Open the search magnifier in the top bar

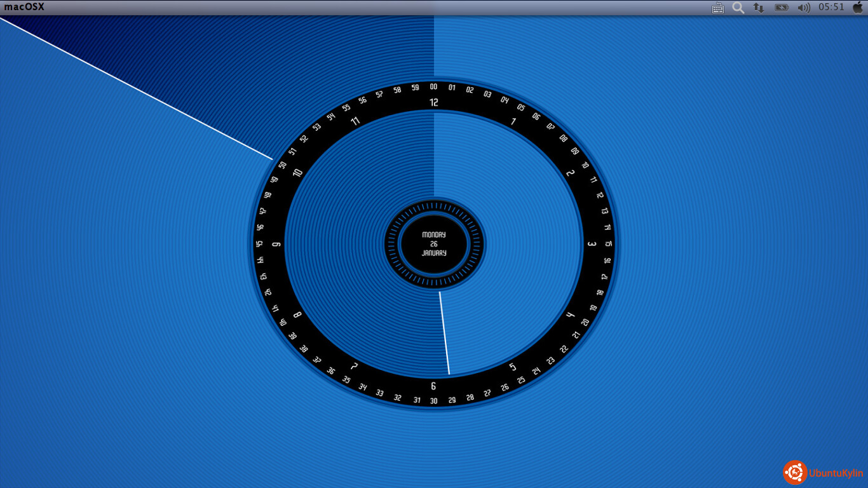click(738, 8)
